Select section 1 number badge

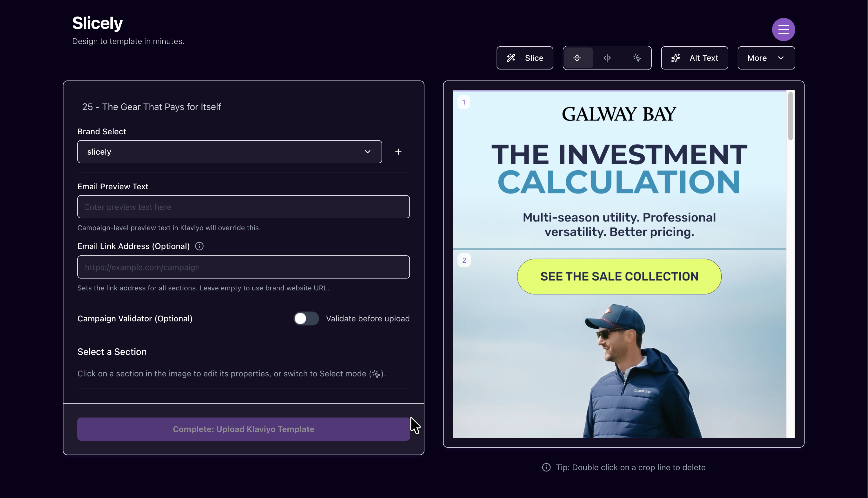coord(464,102)
